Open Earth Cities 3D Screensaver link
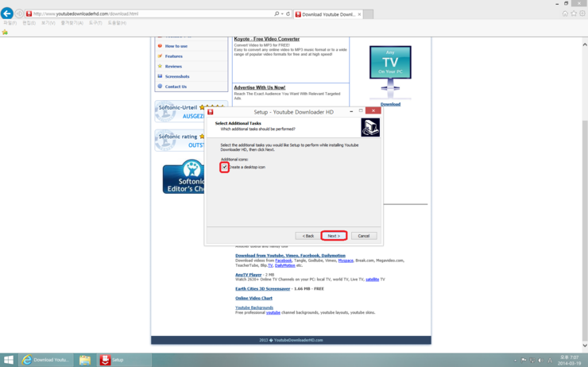The height and width of the screenshot is (367, 588). 262,288
